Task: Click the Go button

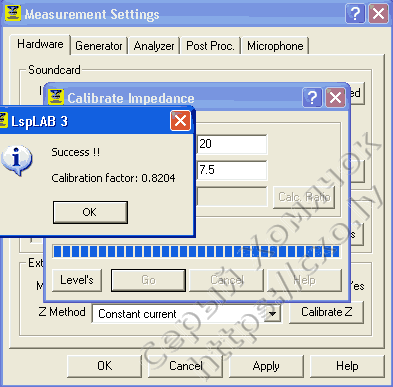Action: click(148, 280)
